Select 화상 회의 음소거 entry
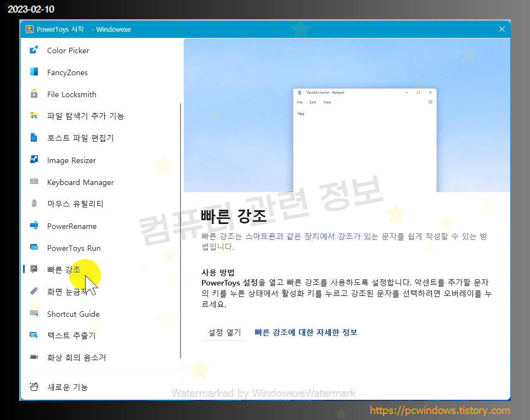This screenshot has width=530, height=420. pos(101,357)
